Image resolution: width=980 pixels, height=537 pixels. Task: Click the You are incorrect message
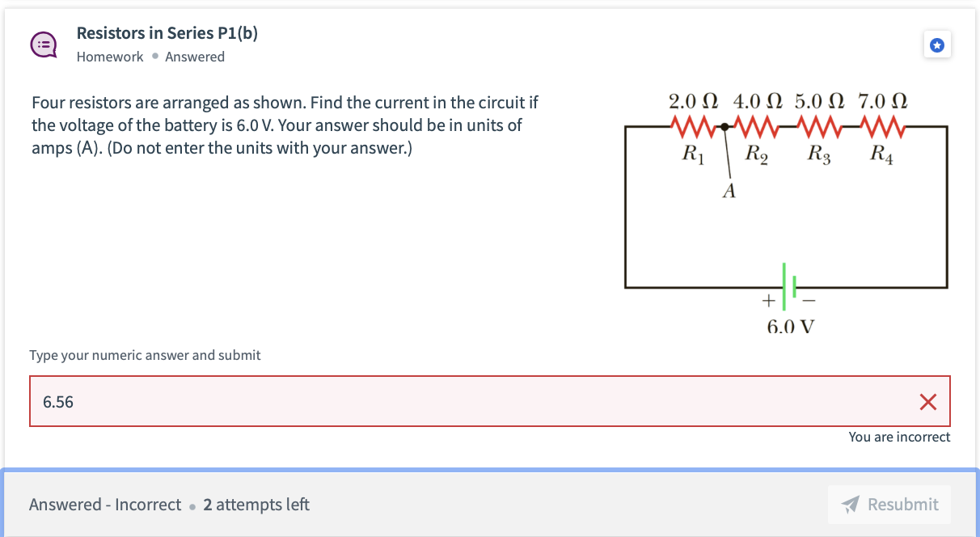click(x=899, y=437)
